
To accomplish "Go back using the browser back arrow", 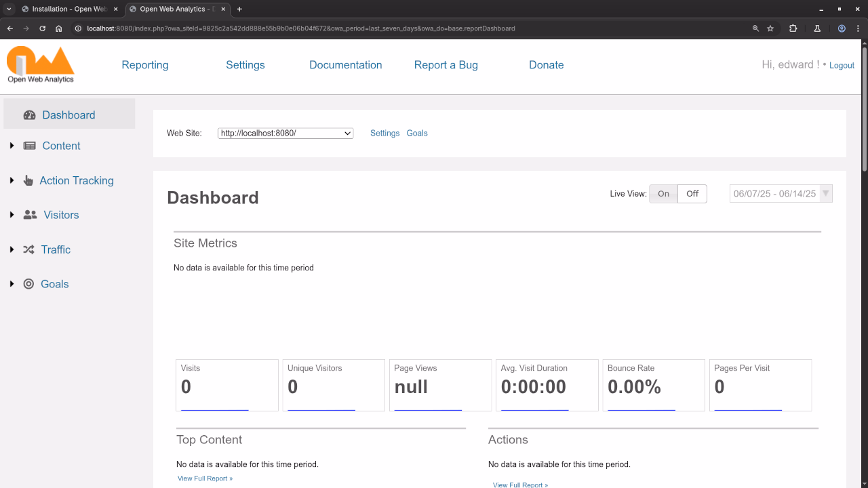I will pyautogui.click(x=9, y=28).
